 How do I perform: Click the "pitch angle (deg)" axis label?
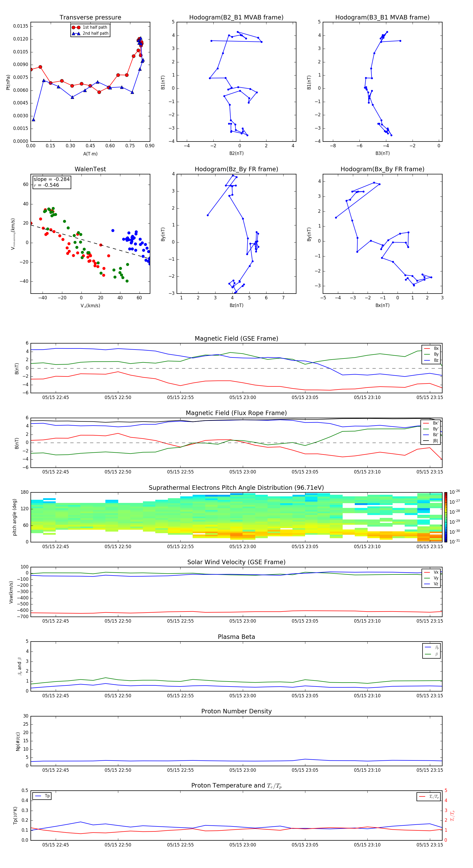14,517
